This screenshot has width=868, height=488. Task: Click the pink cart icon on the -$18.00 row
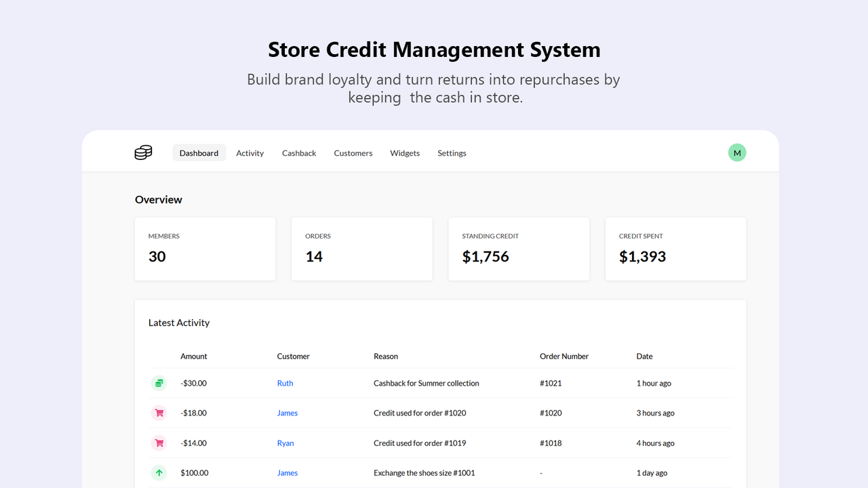[159, 413]
